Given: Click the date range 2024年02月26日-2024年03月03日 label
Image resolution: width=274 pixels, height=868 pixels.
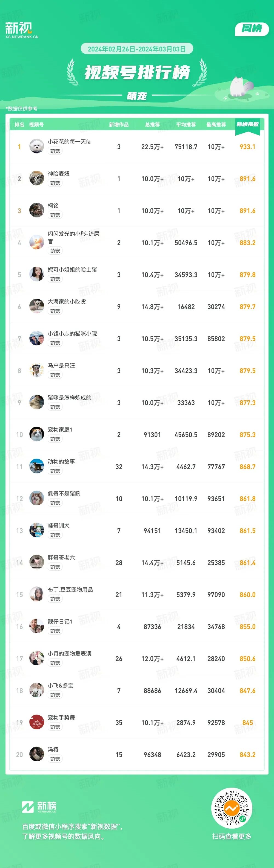Looking at the screenshot, I should (x=137, y=49).
